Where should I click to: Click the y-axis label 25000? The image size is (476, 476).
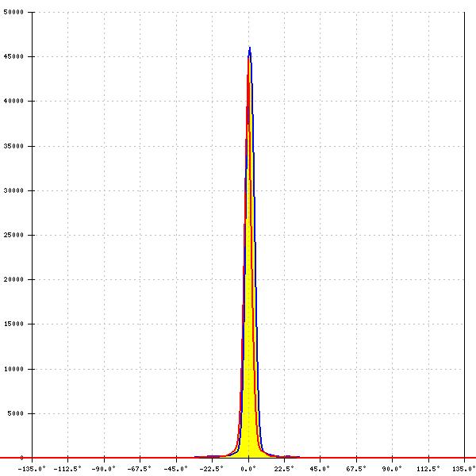[13, 235]
